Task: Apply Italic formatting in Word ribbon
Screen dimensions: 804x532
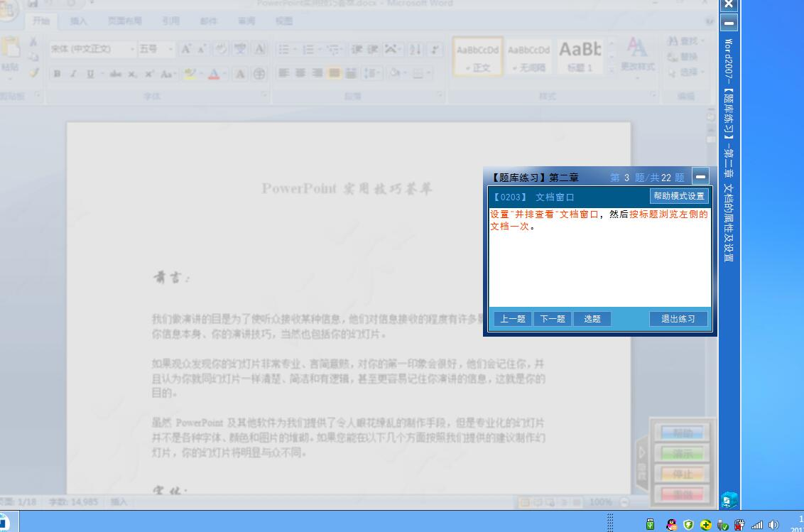Action: point(73,74)
